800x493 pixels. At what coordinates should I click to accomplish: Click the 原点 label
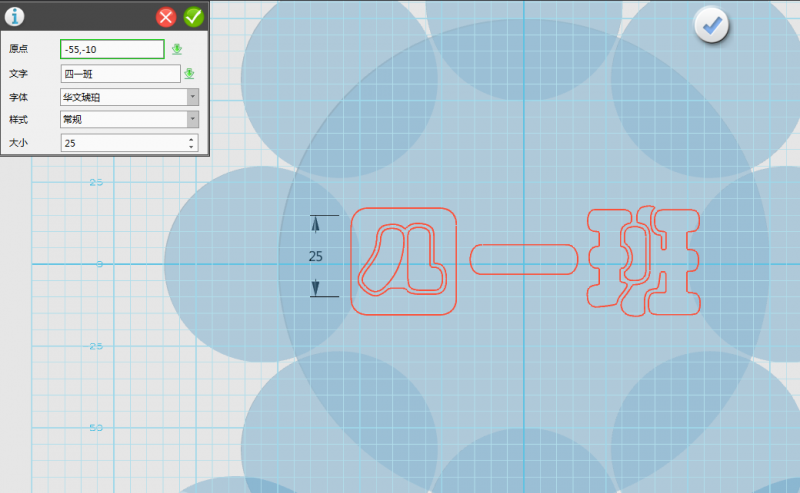(18, 48)
